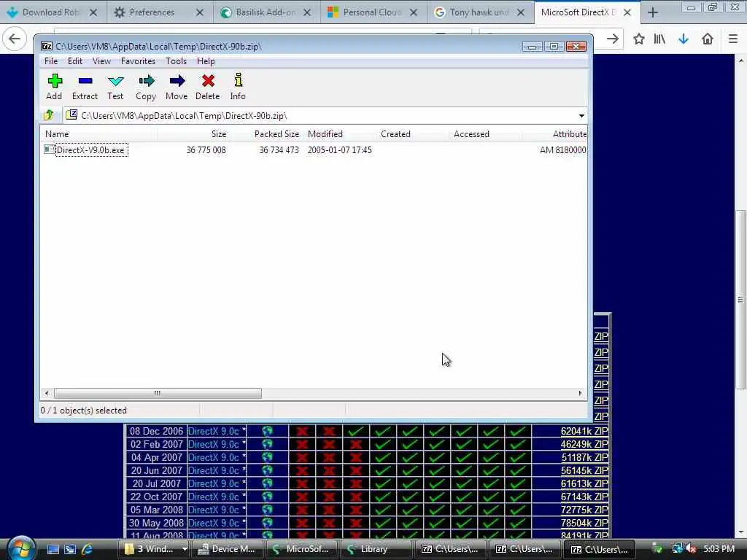This screenshot has width=747, height=560.
Task: Click the 62041k ZIP download link
Action: click(x=584, y=431)
